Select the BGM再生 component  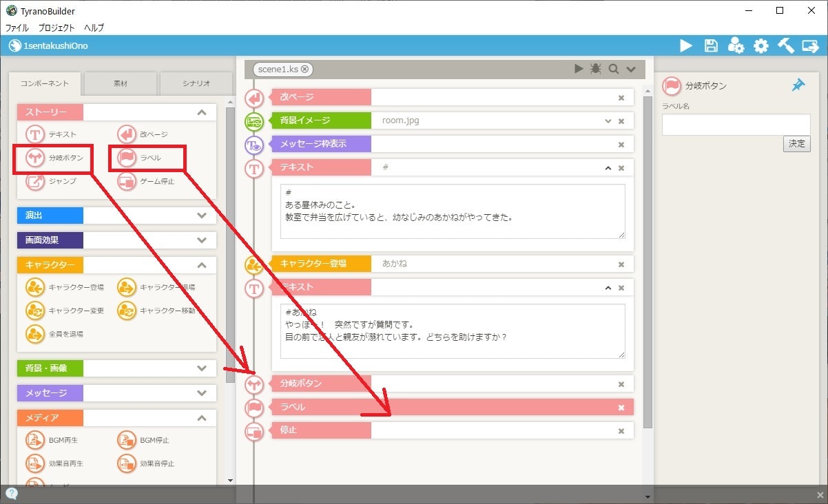(x=52, y=440)
